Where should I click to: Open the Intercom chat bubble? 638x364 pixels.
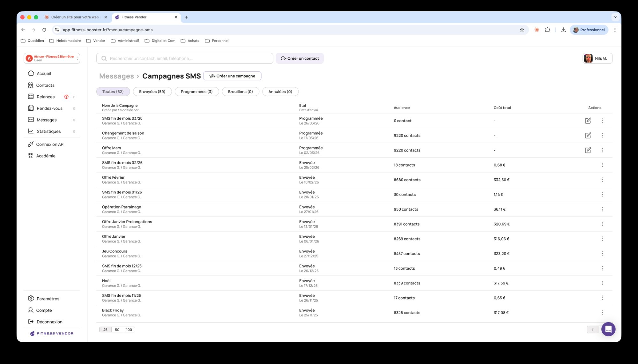[x=608, y=329]
